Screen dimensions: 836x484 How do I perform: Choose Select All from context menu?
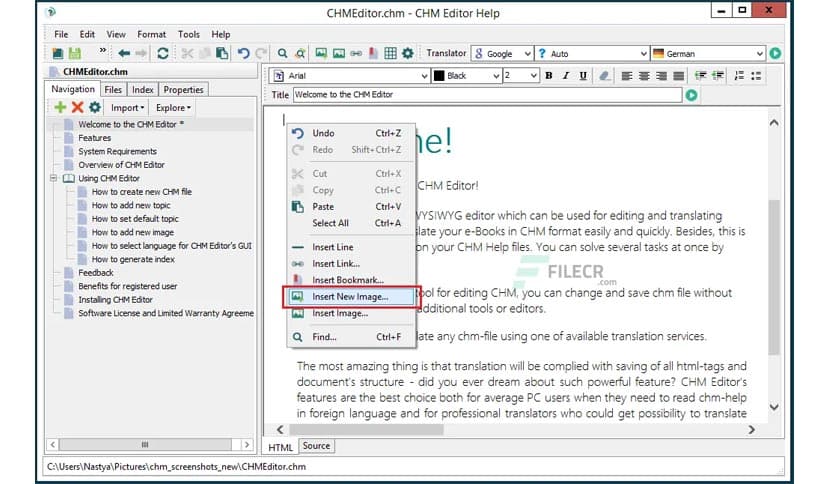[x=351, y=223]
